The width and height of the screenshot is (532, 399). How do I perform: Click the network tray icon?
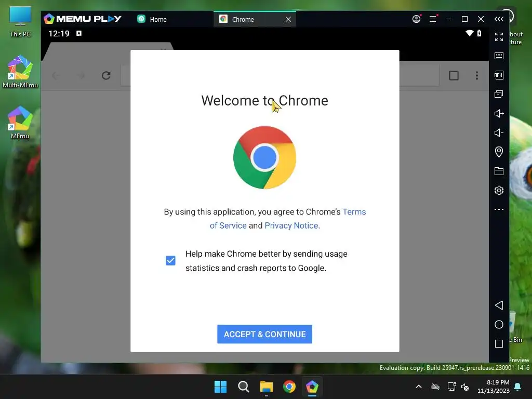451,387
